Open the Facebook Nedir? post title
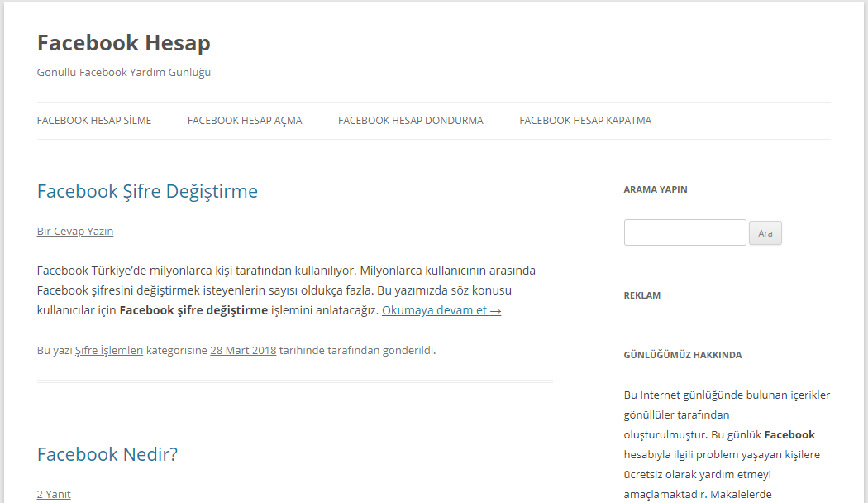The height and width of the screenshot is (503, 868). [107, 454]
